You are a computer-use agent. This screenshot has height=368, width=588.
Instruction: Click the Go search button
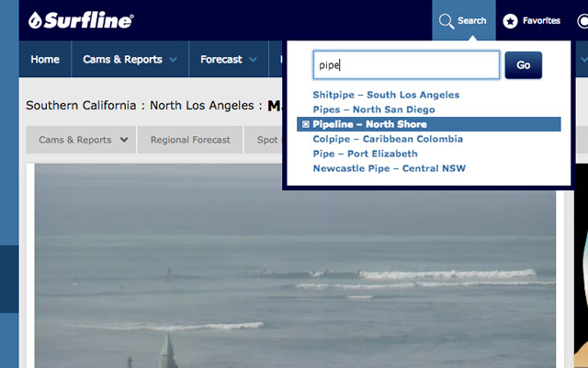[523, 65]
